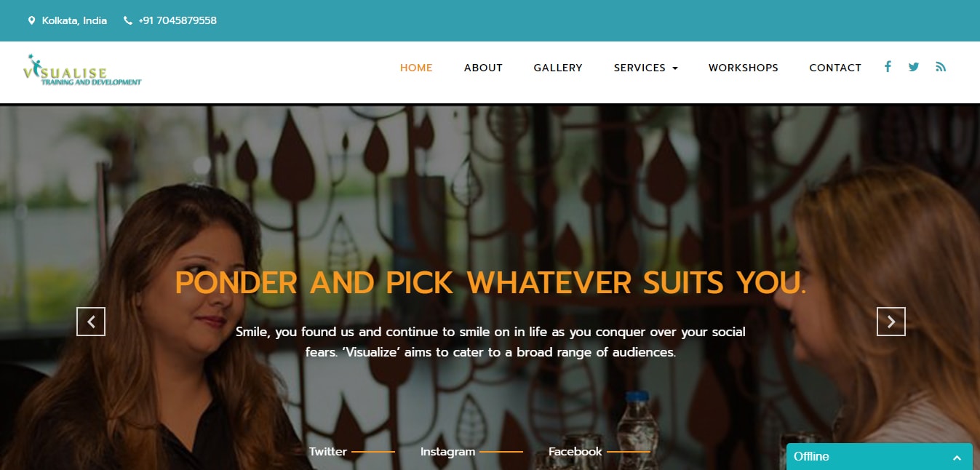This screenshot has width=980, height=470.
Task: Click the caret arrow next to Services
Action: (675, 68)
